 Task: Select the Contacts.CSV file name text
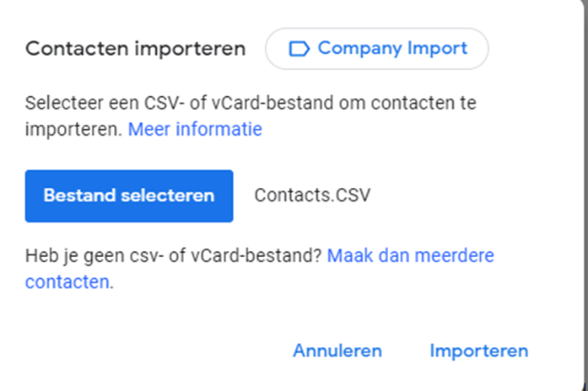point(312,195)
